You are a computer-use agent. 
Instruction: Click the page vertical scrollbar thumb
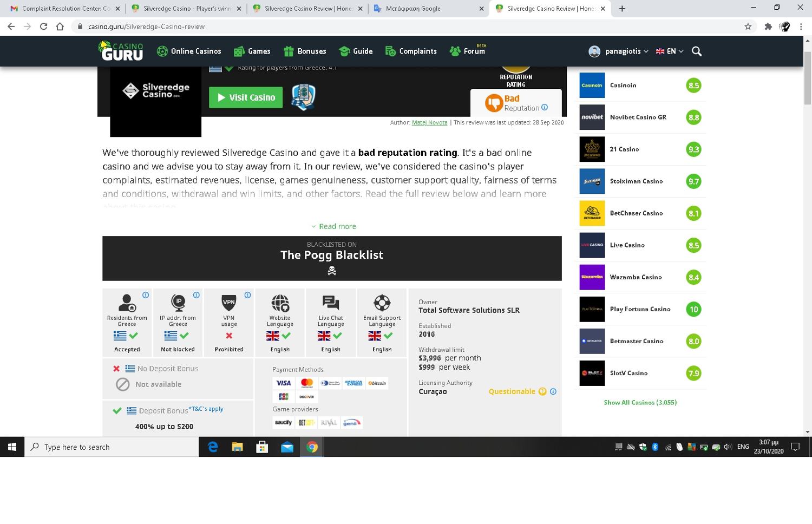808,78
